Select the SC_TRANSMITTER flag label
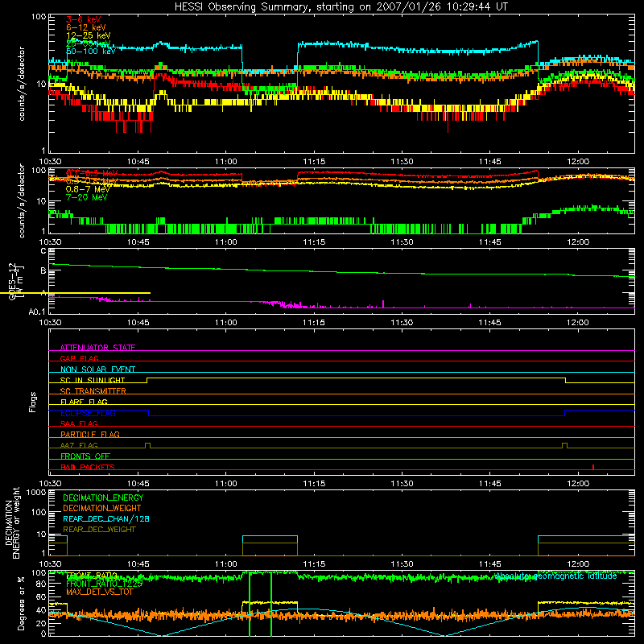This screenshot has width=644, height=644. pyautogui.click(x=93, y=390)
